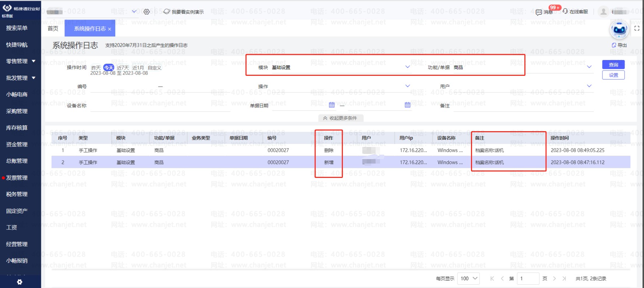Open the 消息 messages icon
This screenshot has width=644, height=288.
pos(539,12)
